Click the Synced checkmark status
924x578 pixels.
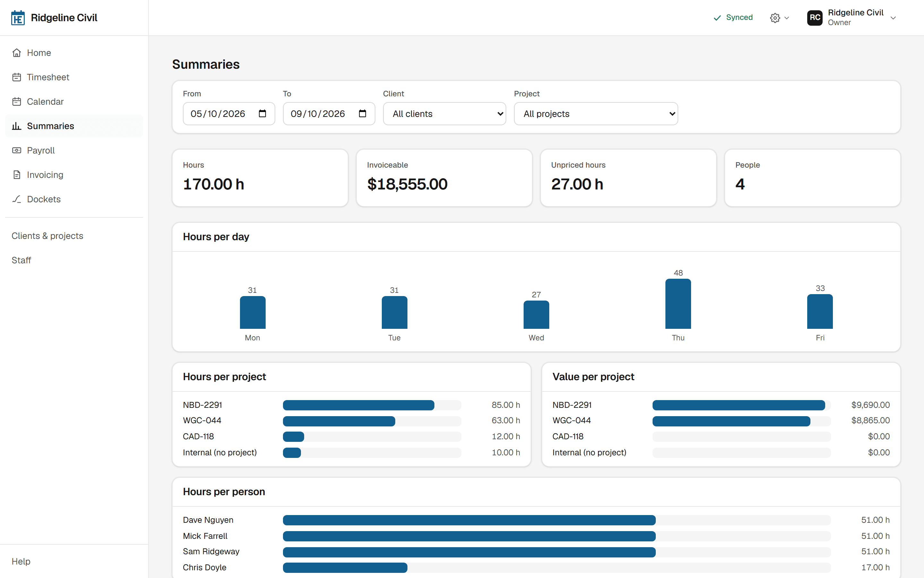[x=733, y=18]
